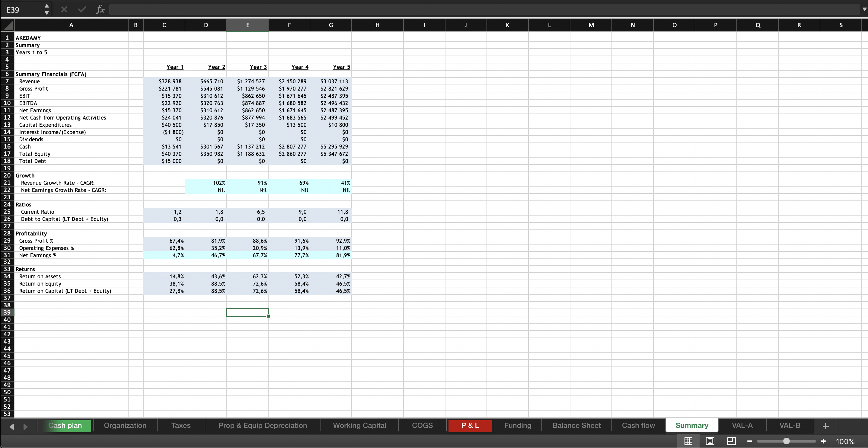This screenshot has width=868, height=448.
Task: Open the Taxes sheet tab
Action: click(180, 425)
